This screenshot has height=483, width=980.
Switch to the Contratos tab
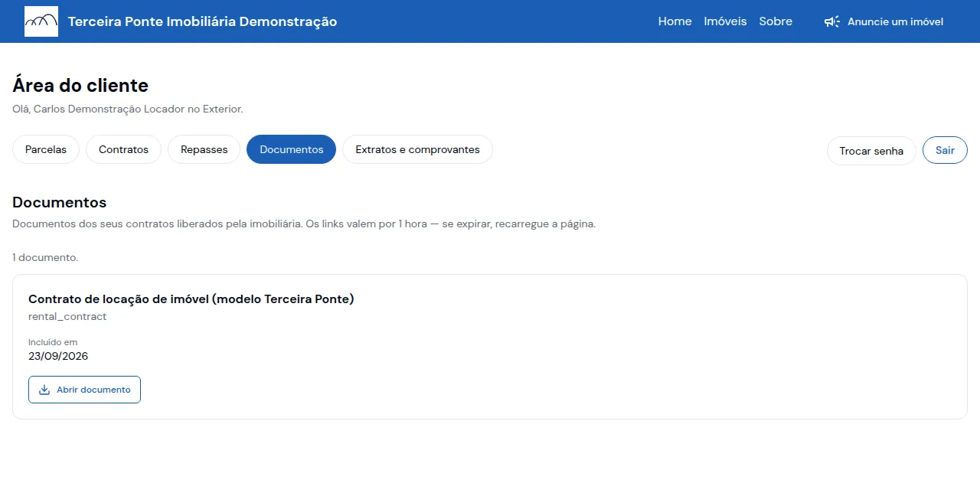[123, 149]
